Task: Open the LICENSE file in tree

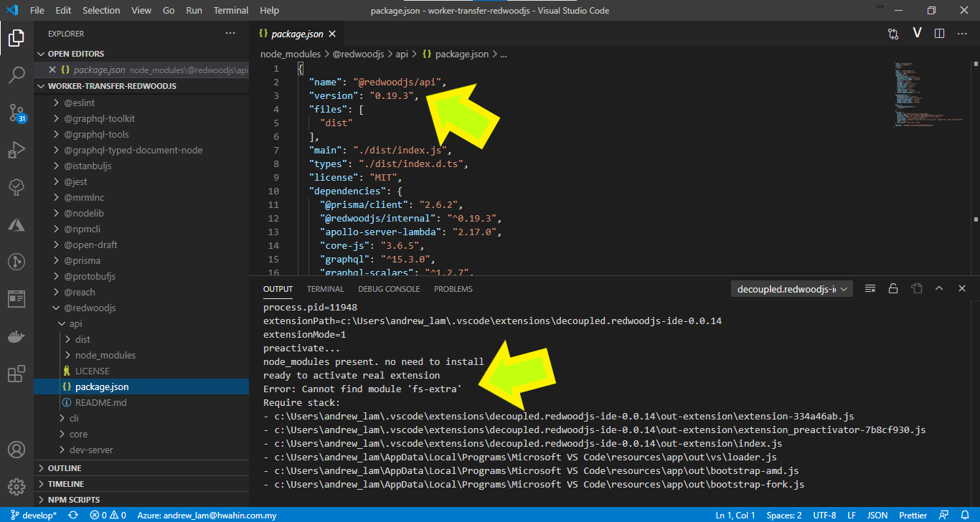Action: point(141,371)
